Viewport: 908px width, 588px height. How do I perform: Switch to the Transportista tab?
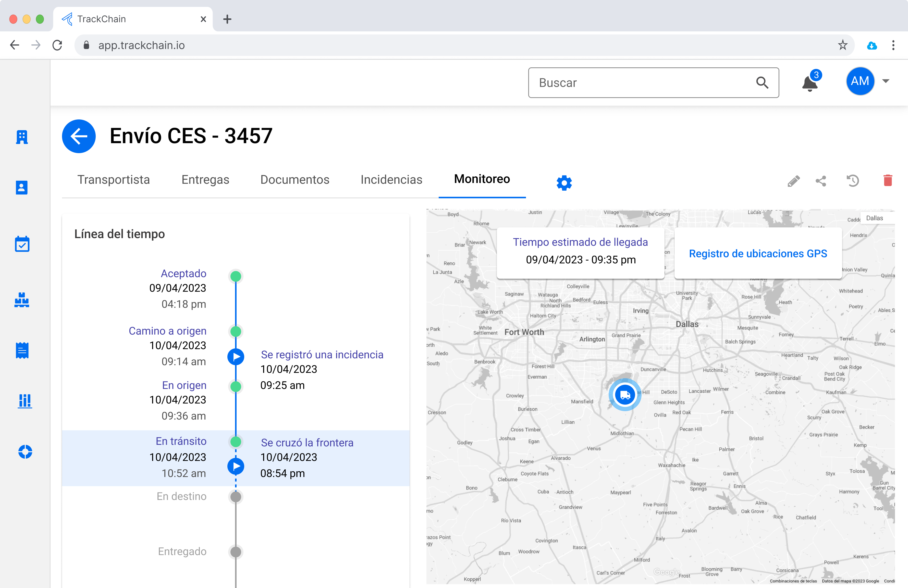[x=114, y=179]
